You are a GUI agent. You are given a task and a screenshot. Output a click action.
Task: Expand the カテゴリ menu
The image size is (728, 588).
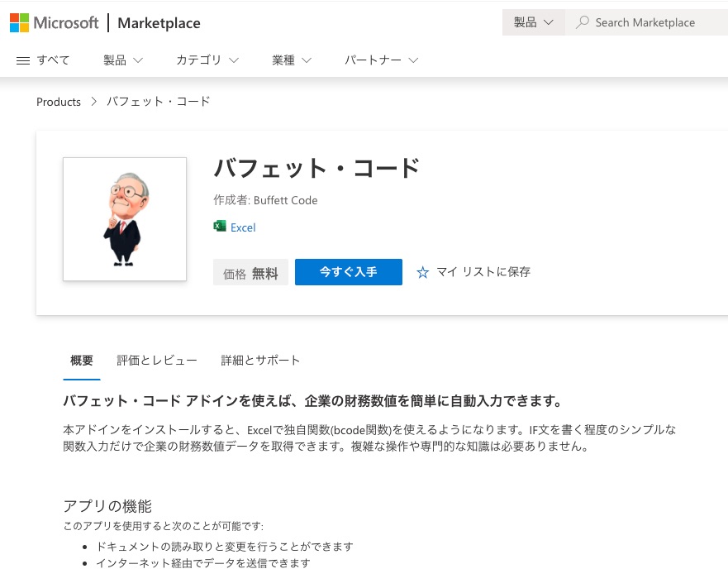click(x=207, y=60)
